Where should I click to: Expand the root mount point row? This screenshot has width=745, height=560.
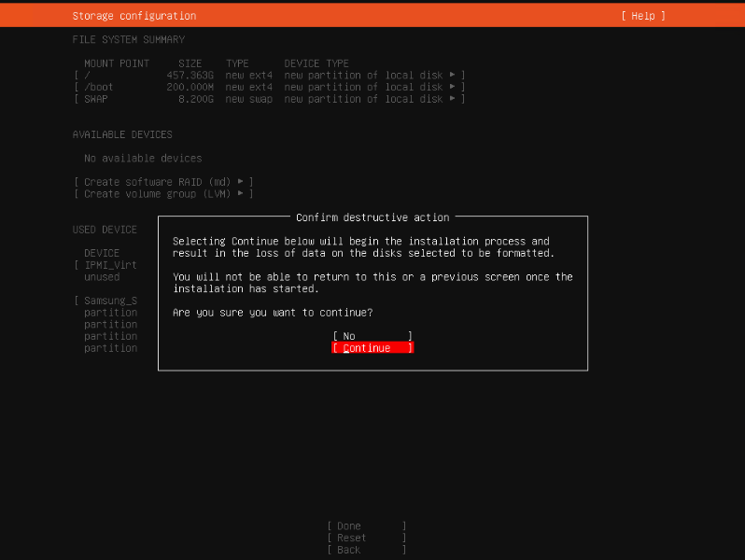[x=270, y=76]
